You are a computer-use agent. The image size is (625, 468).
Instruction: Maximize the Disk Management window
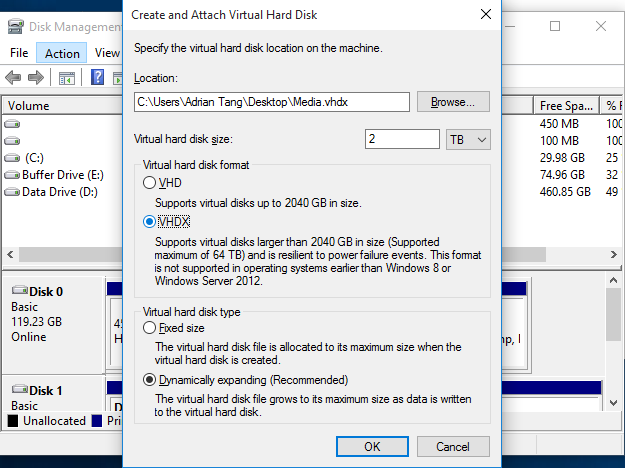pos(555,26)
